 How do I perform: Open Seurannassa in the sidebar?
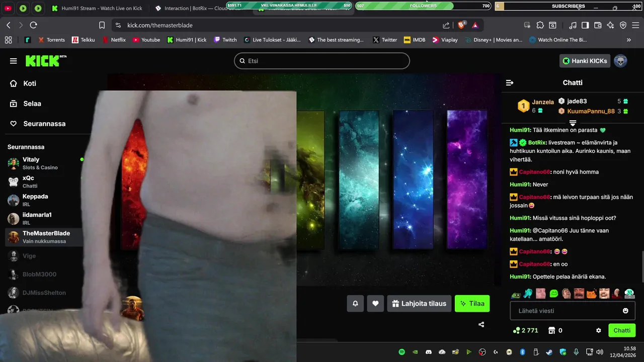[x=38, y=124]
